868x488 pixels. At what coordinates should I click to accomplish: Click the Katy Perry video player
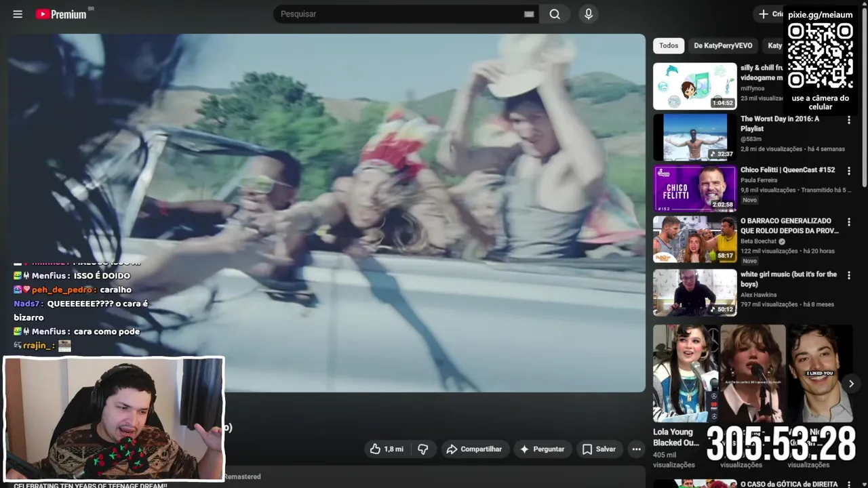click(x=326, y=213)
